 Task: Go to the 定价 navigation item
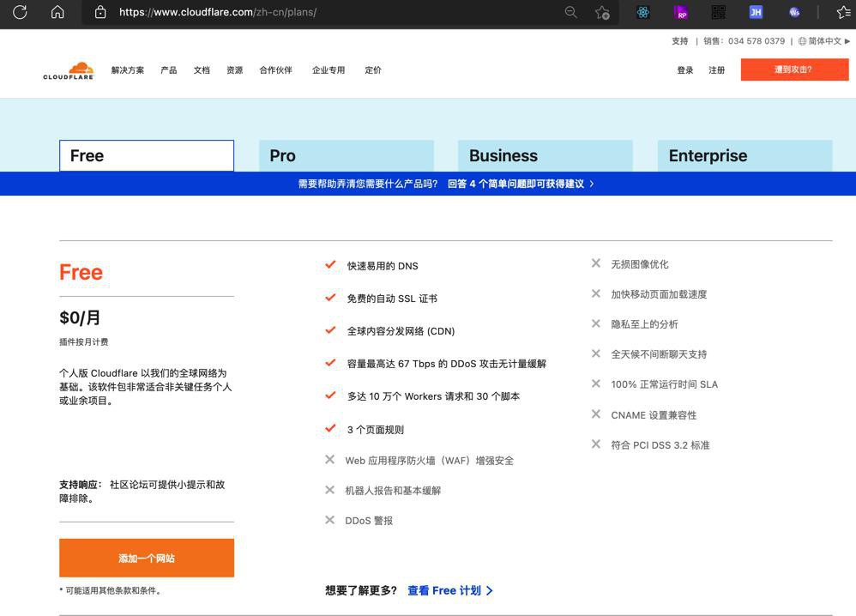click(373, 69)
